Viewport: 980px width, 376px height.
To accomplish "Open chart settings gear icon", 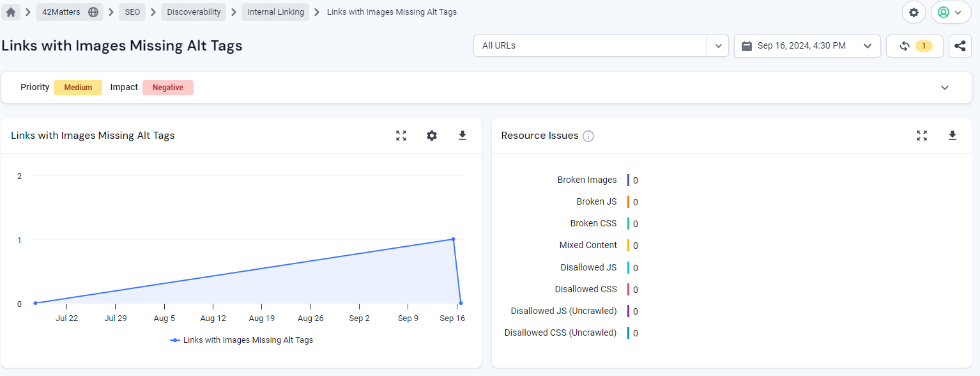I will point(432,136).
